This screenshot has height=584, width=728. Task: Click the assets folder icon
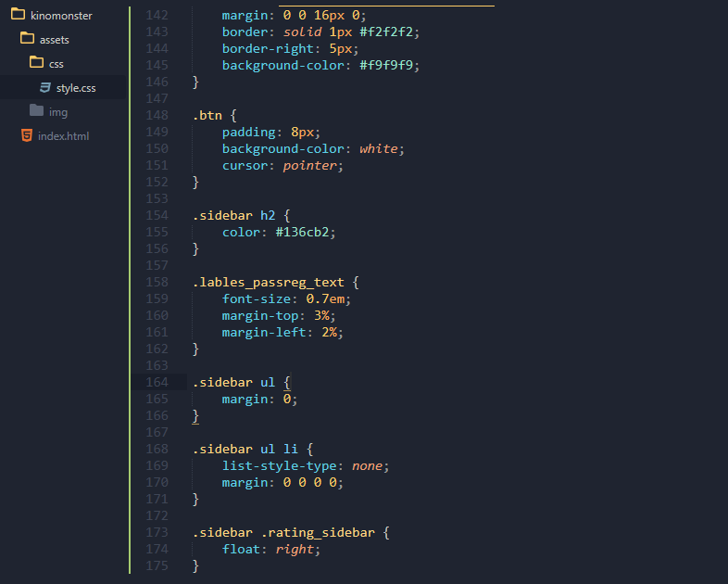(x=28, y=38)
